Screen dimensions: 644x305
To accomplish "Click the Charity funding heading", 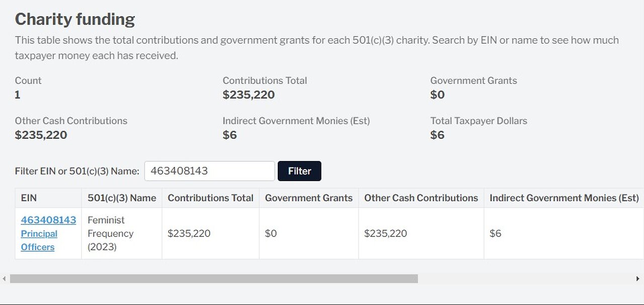I will tap(75, 19).
